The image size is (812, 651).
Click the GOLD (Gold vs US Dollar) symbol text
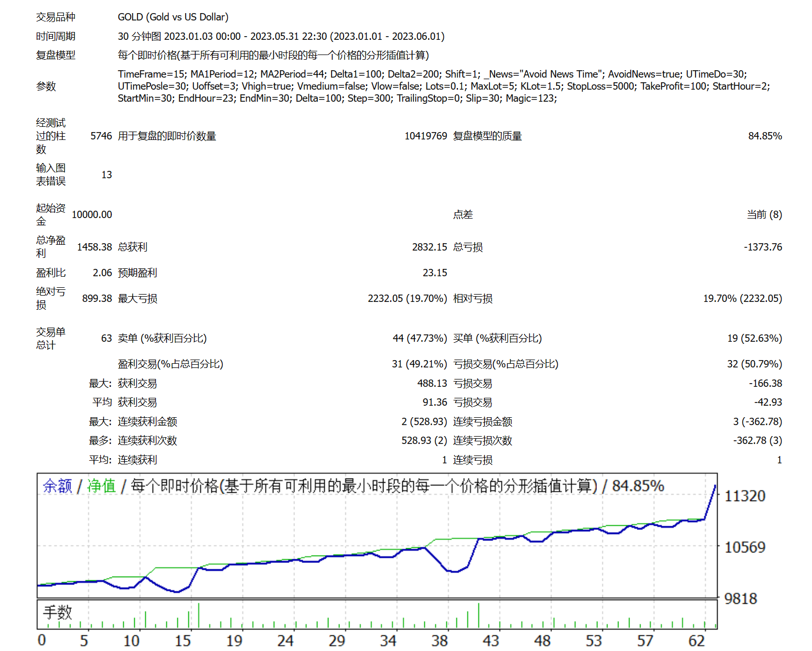coord(173,17)
